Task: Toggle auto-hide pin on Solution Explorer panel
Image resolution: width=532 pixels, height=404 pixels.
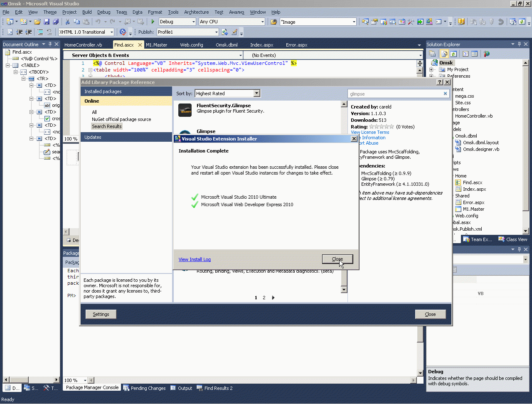Action: coord(519,44)
